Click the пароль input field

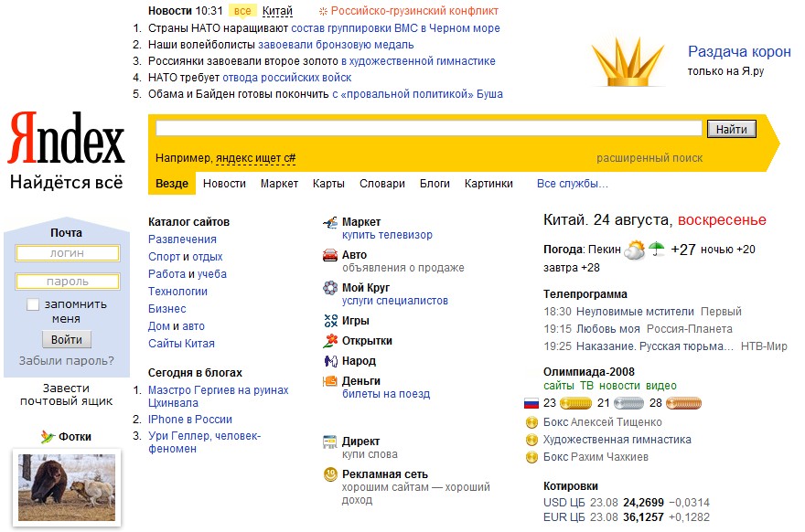(68, 282)
